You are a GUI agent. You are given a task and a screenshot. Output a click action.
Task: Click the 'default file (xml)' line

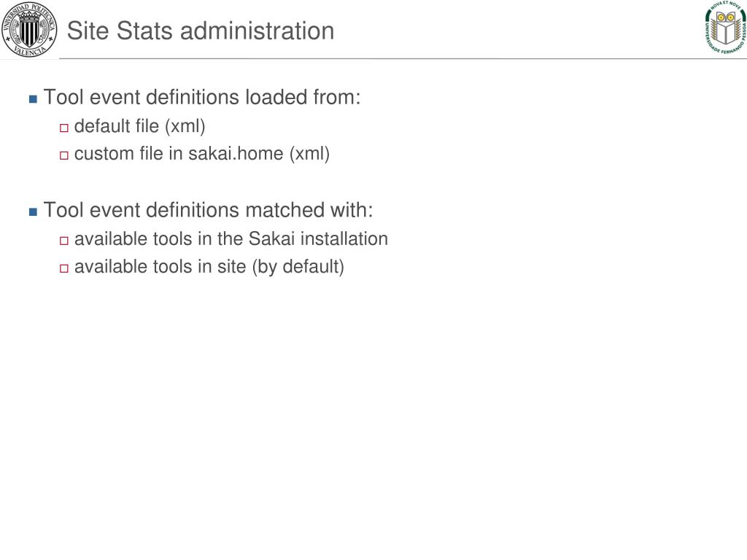139,126
